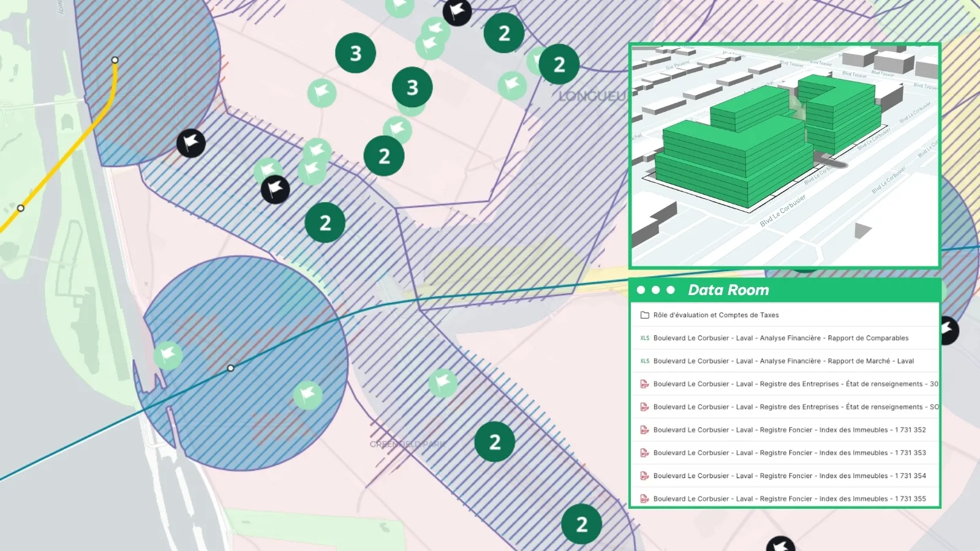Click the LONGUEUIL map label
The image size is (980, 551).
(594, 97)
